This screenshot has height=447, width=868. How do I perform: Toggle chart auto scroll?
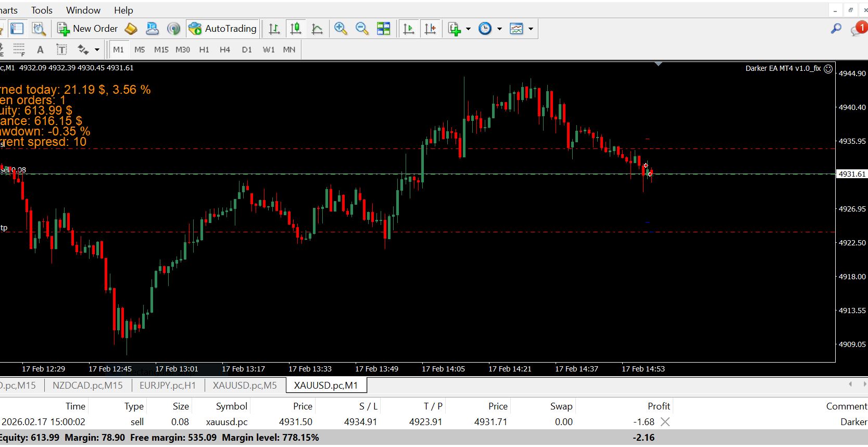click(409, 29)
